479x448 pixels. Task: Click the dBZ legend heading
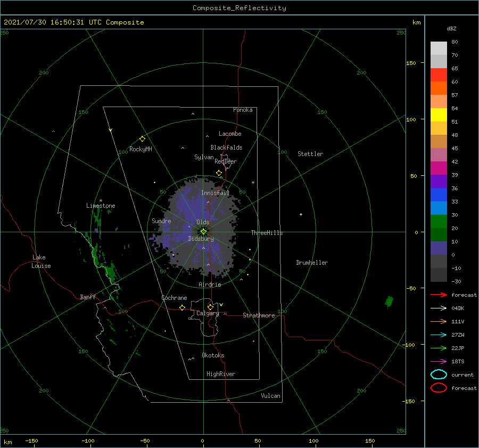(x=451, y=28)
